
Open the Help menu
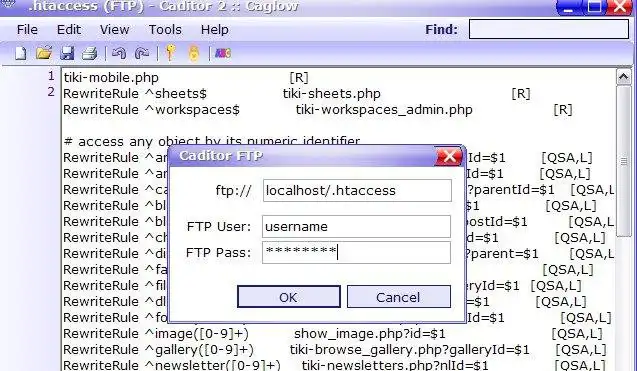click(214, 30)
